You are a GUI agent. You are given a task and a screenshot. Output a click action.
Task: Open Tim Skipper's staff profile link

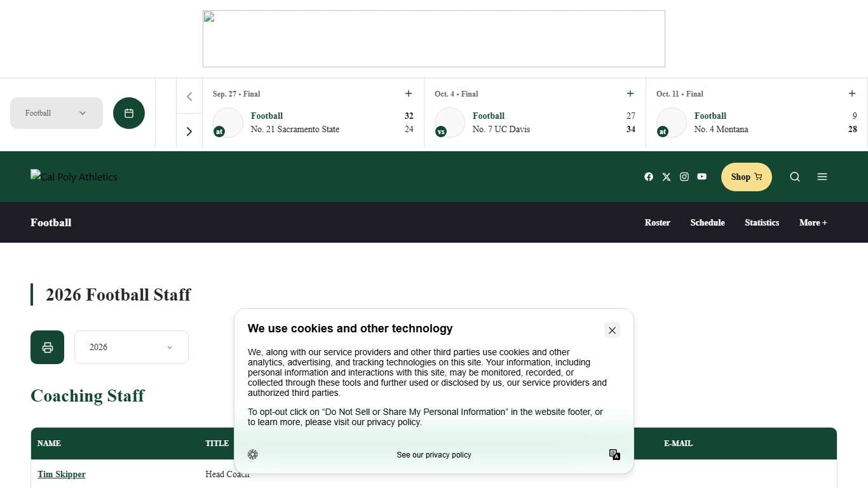click(x=62, y=474)
